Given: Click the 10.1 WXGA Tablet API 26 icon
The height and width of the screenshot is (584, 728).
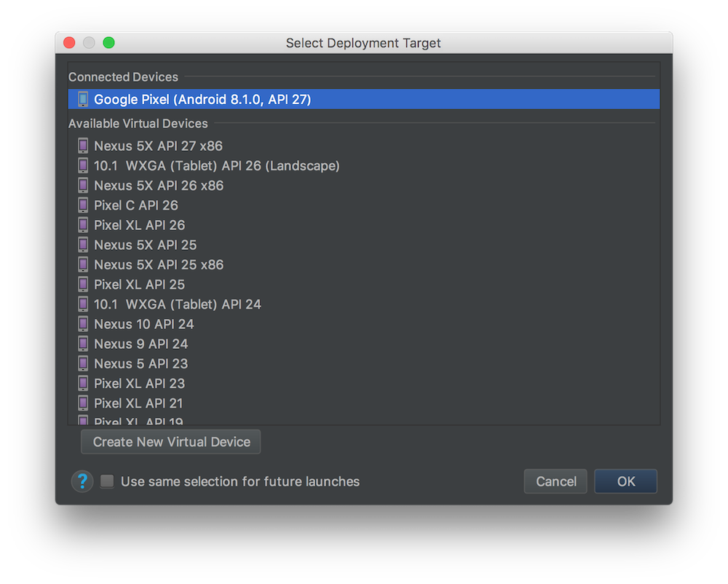Looking at the screenshot, I should pos(83,165).
